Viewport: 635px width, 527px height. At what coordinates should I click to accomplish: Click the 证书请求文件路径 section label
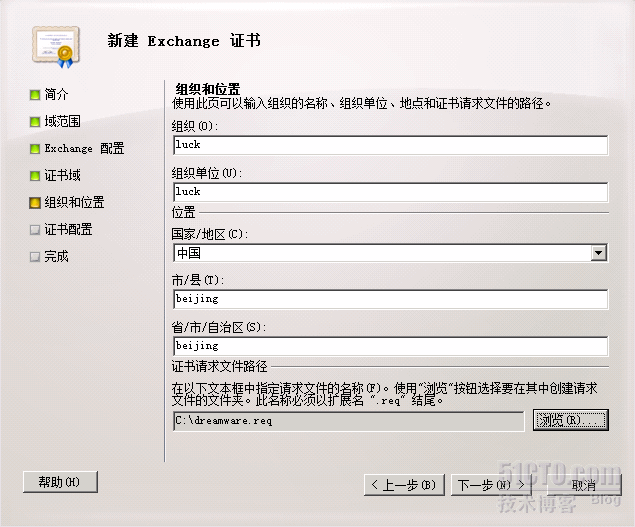point(219,367)
